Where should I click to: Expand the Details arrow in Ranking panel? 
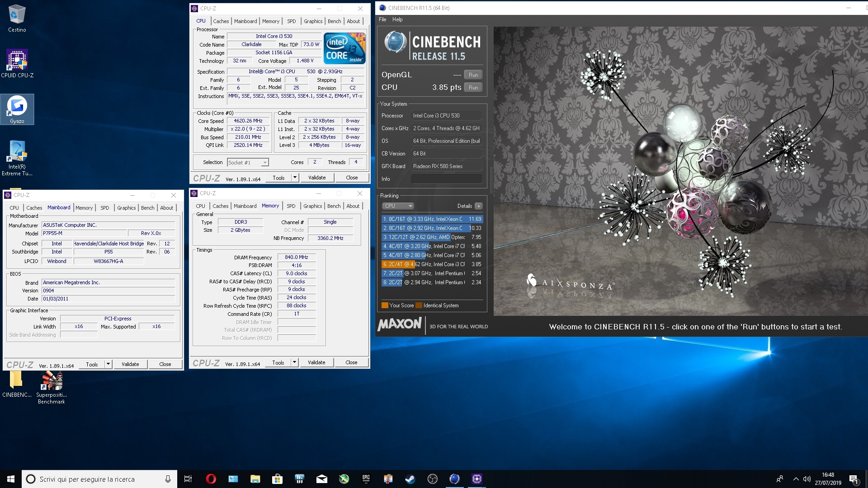click(x=478, y=206)
